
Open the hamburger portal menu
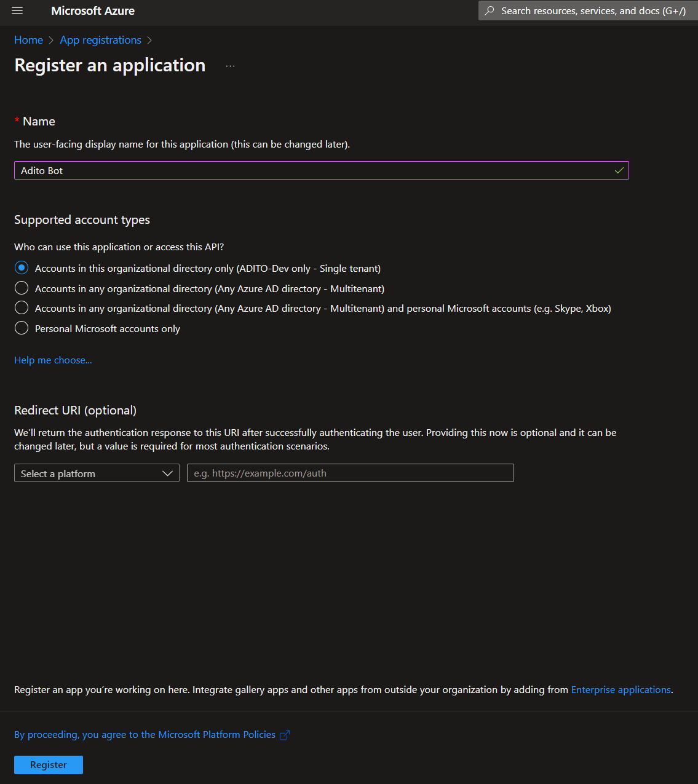click(x=17, y=10)
